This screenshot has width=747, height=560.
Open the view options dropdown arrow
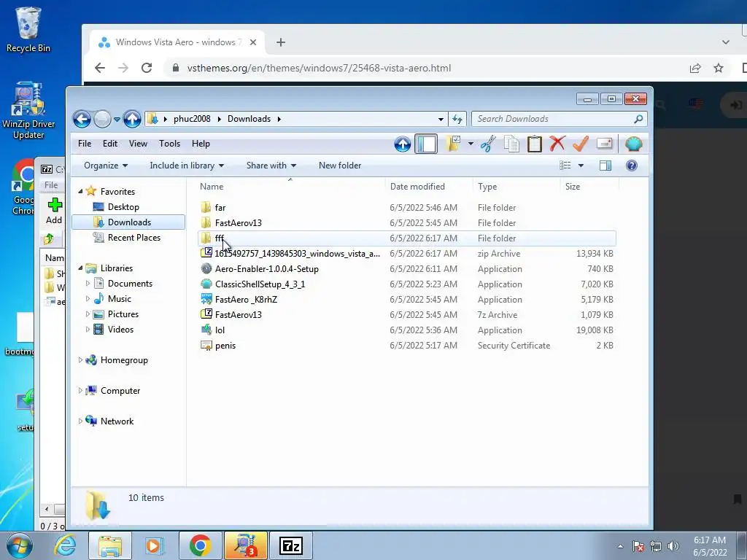581,166
